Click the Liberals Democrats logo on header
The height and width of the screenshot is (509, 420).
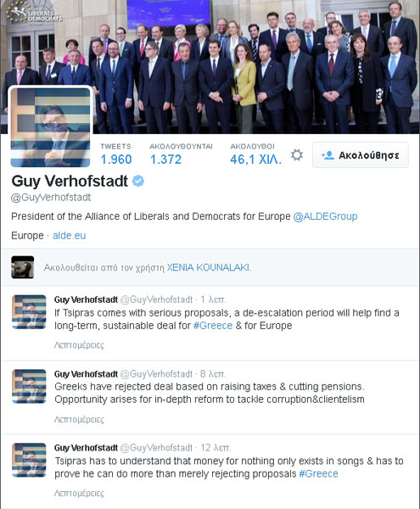(x=35, y=13)
